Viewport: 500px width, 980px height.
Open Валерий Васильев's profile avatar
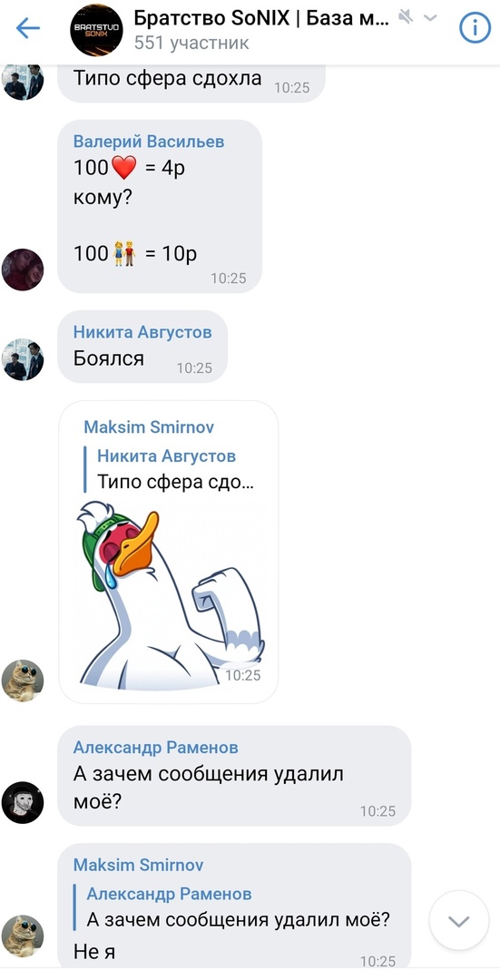tap(23, 269)
